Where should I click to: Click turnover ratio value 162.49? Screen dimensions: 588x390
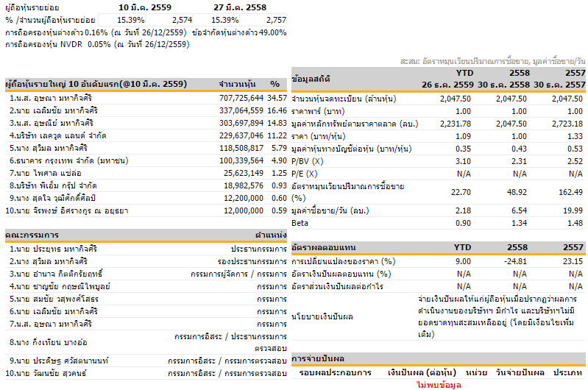[570, 192]
